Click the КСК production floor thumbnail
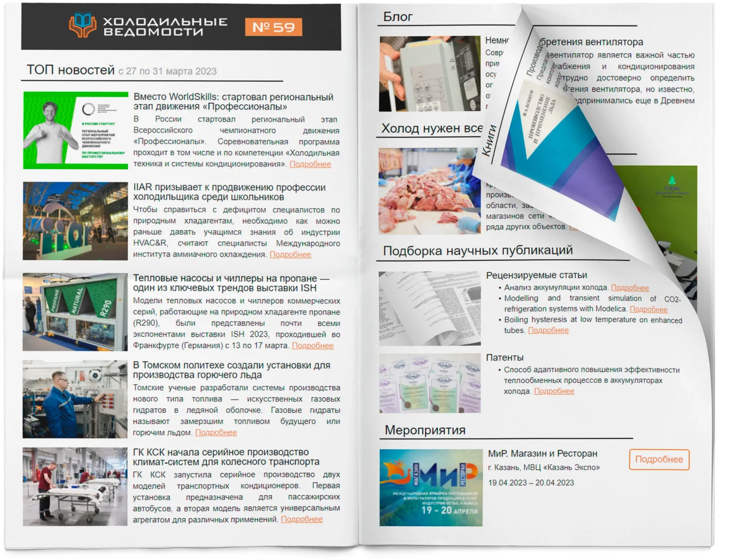The image size is (734, 560). click(75, 486)
